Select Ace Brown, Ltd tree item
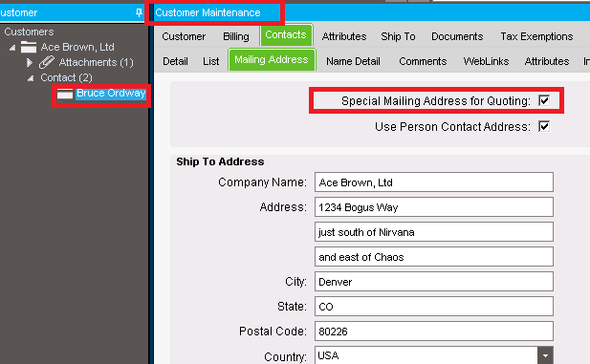Screen dimensions: 590x364 point(77,47)
